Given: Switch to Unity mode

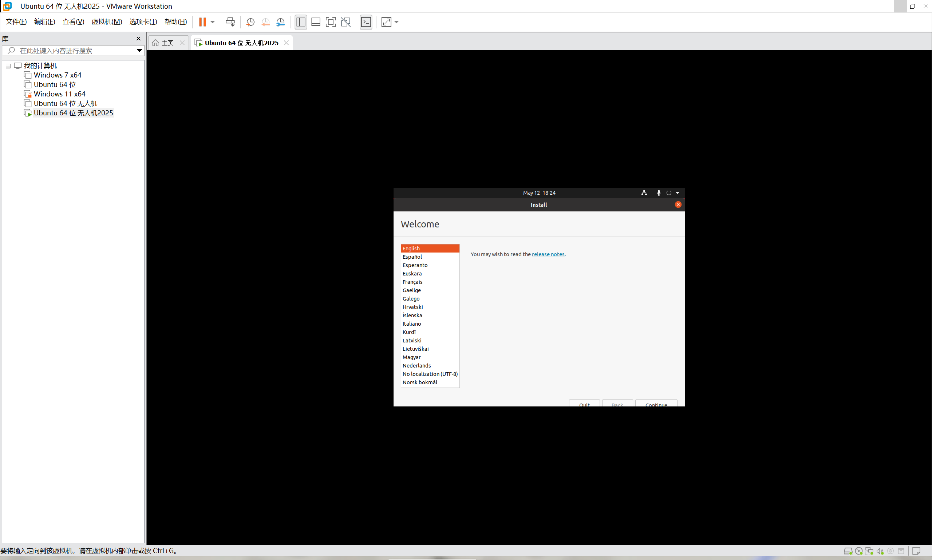Looking at the screenshot, I should click(x=346, y=22).
